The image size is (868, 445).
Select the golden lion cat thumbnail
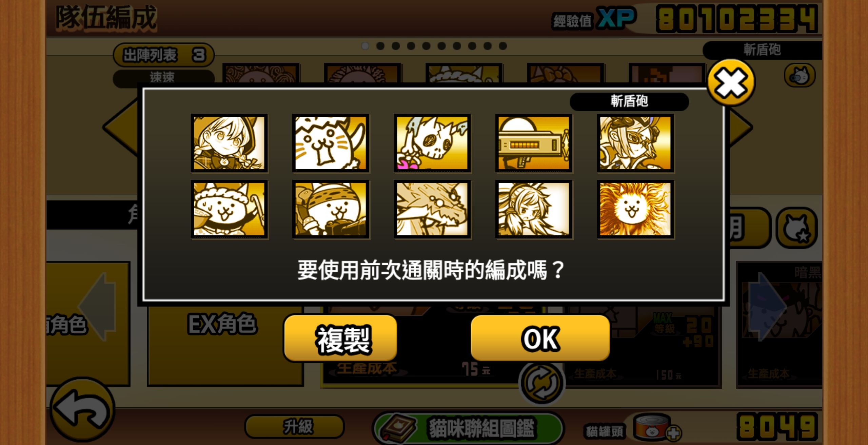pos(635,209)
